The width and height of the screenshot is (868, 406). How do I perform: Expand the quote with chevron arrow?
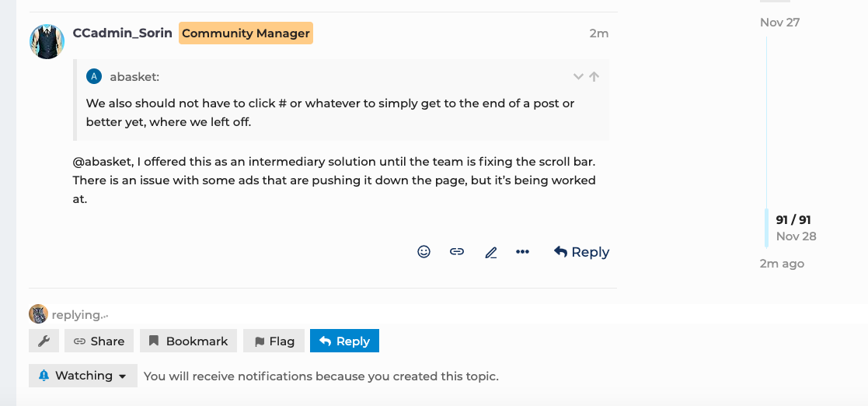click(578, 76)
